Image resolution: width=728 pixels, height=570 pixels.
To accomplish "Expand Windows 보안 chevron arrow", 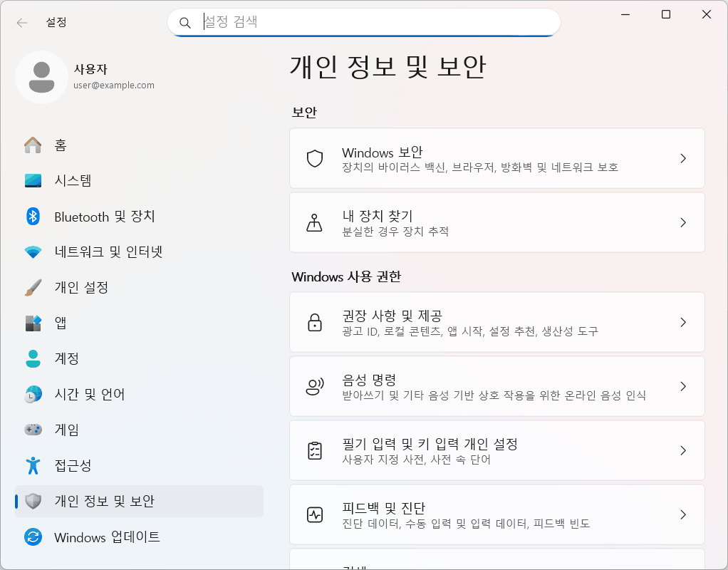I will point(683,158).
